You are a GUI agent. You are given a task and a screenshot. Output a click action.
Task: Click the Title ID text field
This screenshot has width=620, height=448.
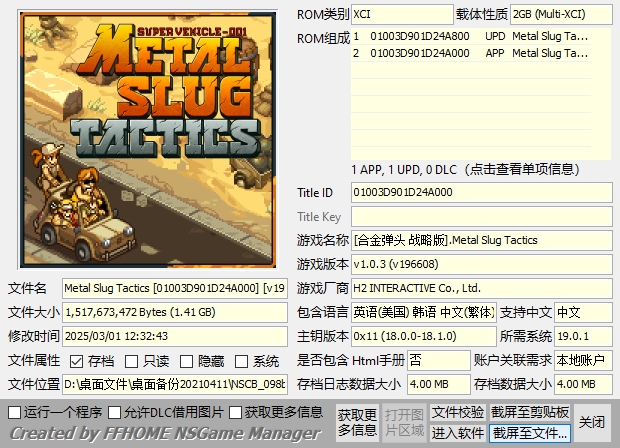[x=480, y=192]
